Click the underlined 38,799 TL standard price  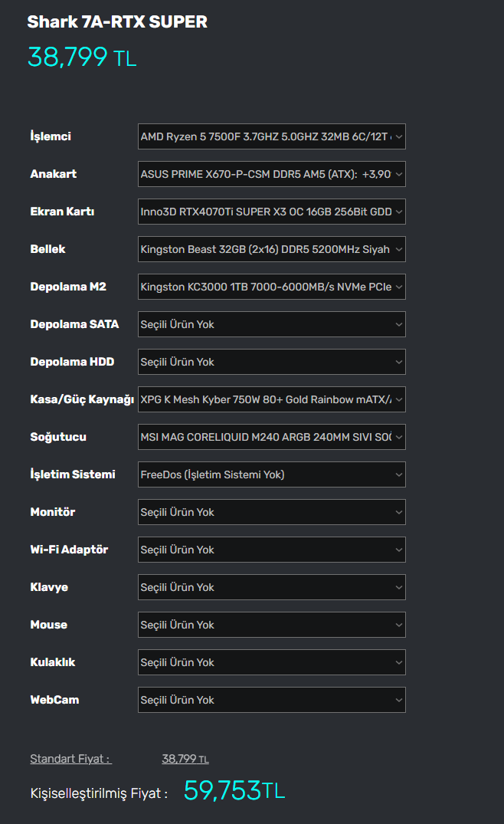[x=185, y=759]
